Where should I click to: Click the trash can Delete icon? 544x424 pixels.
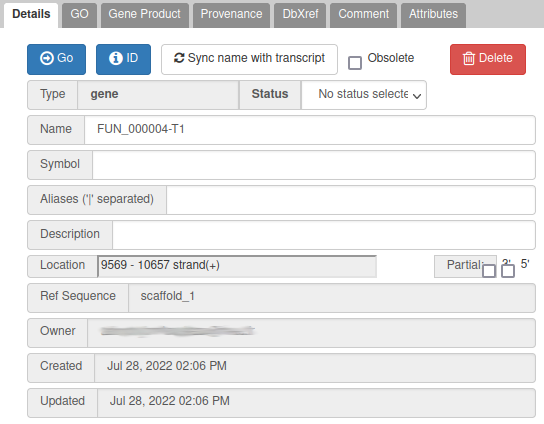click(x=468, y=58)
